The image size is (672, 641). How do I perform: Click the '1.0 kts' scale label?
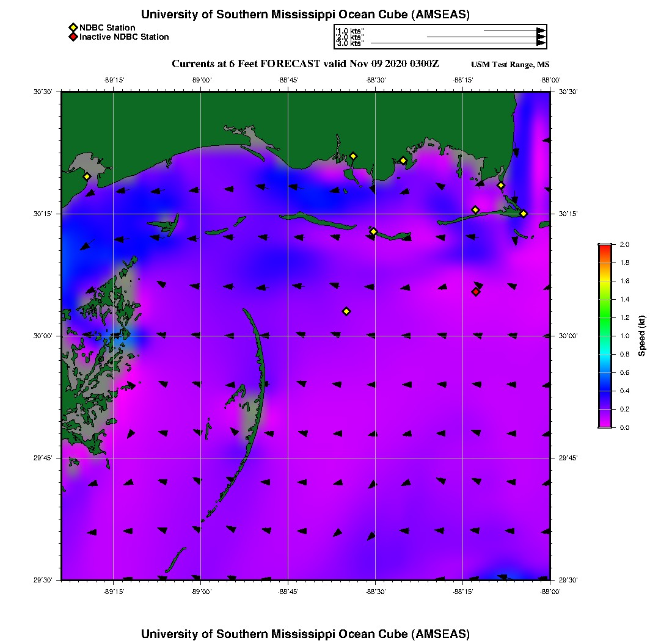[x=349, y=31]
